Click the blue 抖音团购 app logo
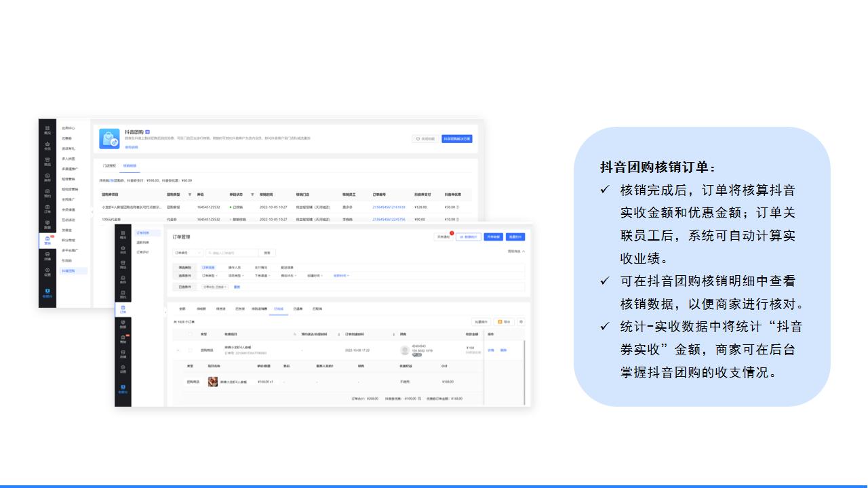The width and height of the screenshot is (868, 488). (109, 139)
